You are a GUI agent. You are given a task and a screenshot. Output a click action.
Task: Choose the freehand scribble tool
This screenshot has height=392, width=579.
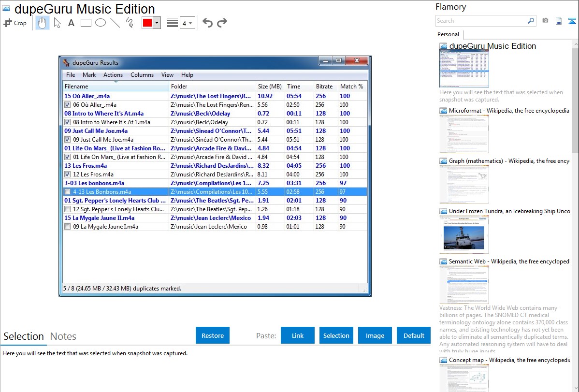(x=130, y=23)
